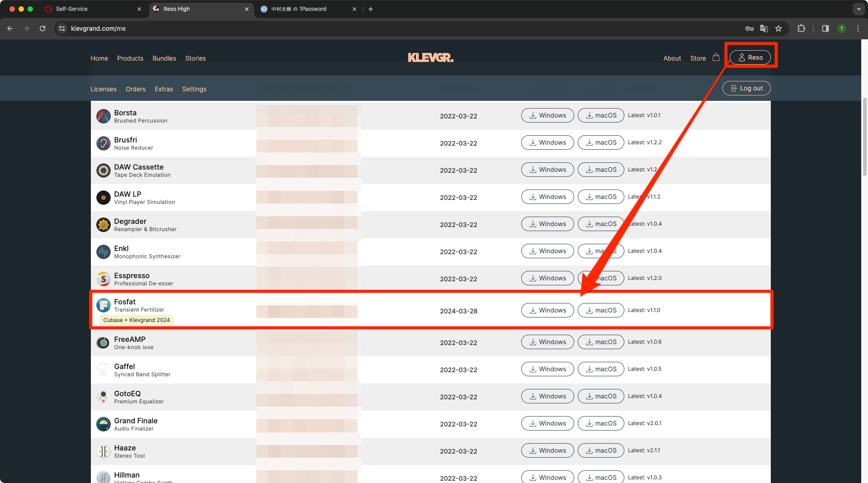Open the Settings submenu tab

(194, 89)
